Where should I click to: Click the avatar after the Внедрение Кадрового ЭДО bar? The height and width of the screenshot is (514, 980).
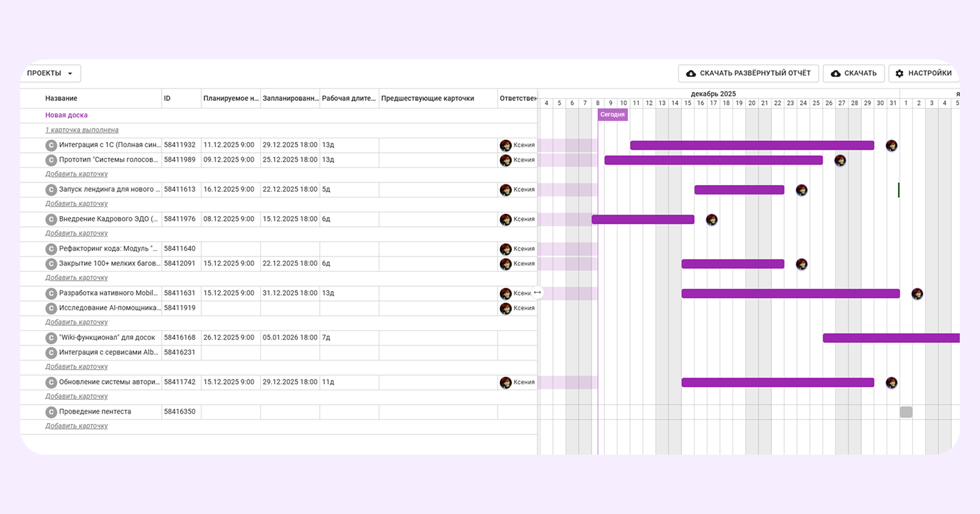click(712, 220)
